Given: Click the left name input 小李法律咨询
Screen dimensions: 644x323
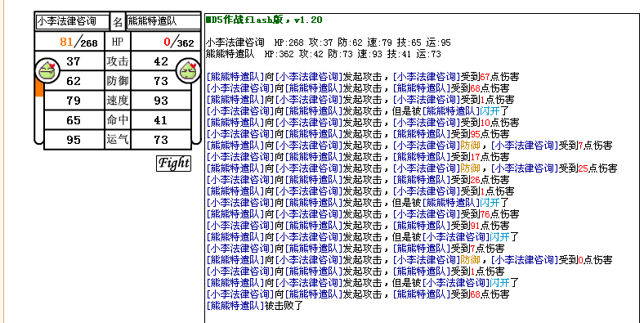Looking at the screenshot, I should click(73, 21).
